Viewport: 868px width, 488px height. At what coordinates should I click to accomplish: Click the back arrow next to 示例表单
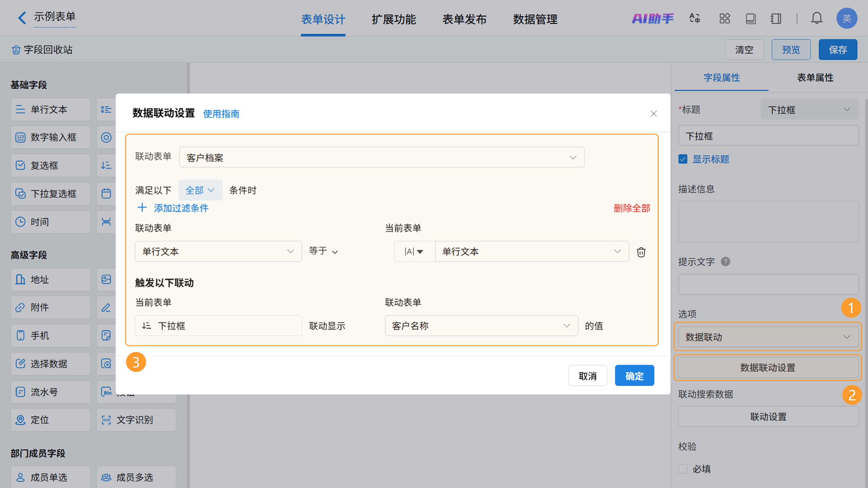coord(22,18)
